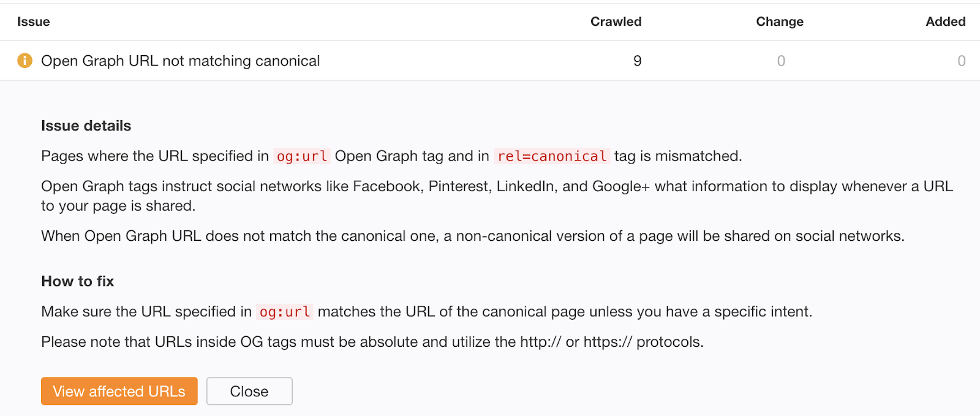This screenshot has height=416, width=980.
Task: Close the issue details panel
Action: (x=249, y=391)
